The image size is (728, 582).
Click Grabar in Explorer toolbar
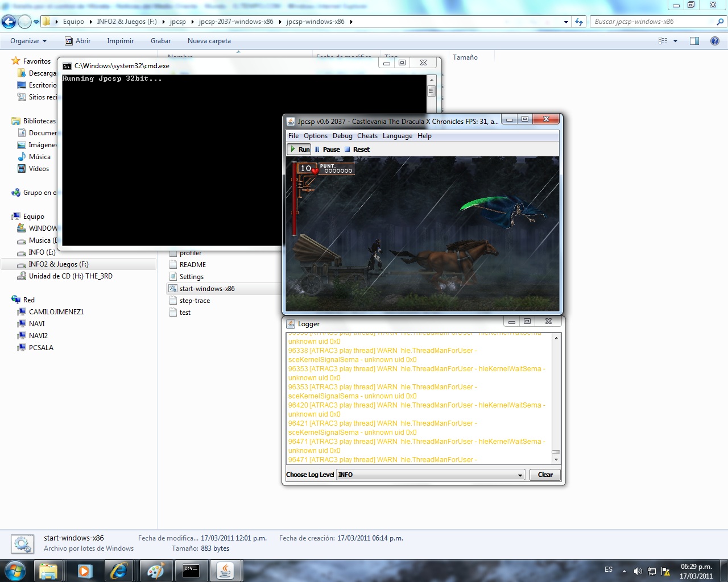161,41
